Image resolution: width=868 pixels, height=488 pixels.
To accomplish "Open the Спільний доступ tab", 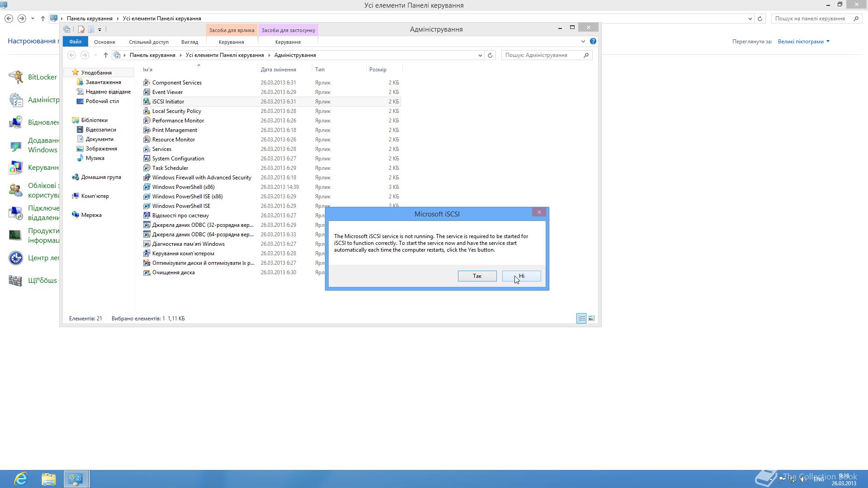I will click(149, 42).
